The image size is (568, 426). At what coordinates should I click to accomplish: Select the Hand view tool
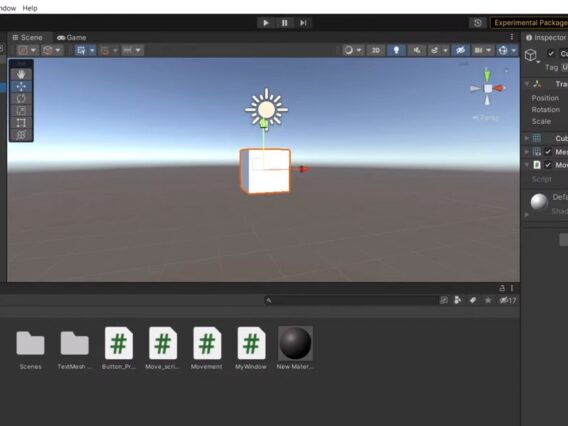coord(21,74)
